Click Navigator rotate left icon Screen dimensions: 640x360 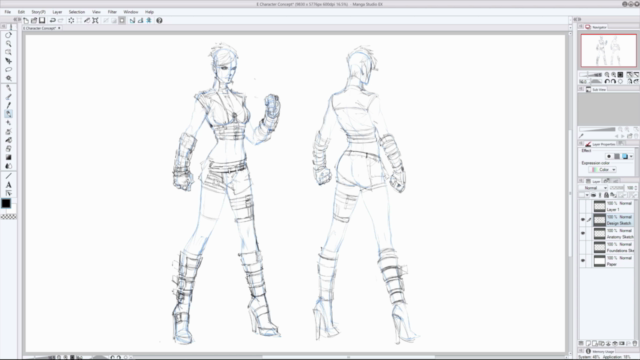pos(607,81)
